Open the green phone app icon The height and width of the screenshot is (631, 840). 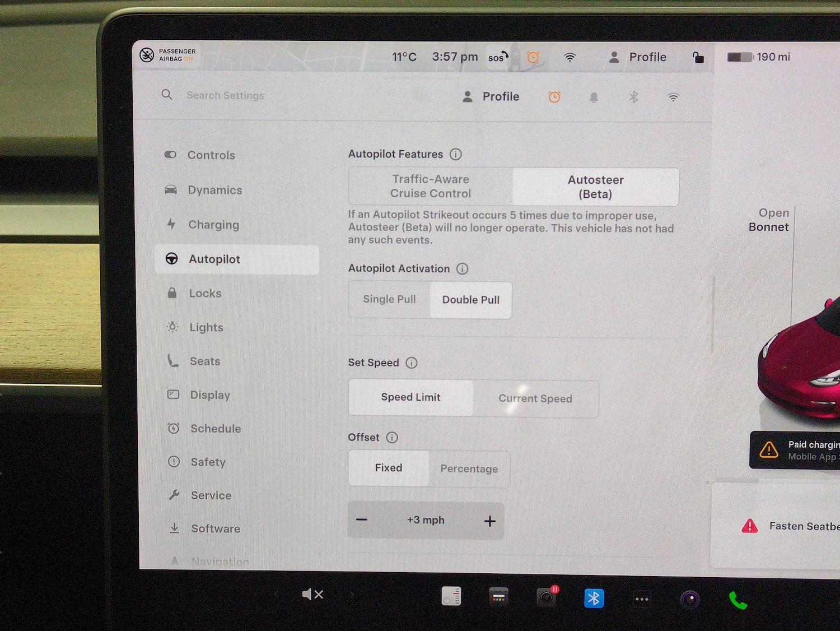pos(738,600)
